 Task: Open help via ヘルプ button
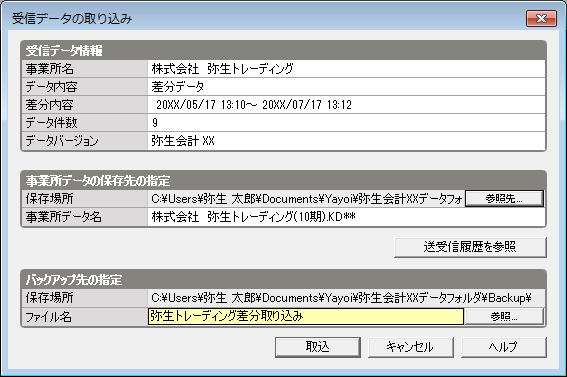503,347
